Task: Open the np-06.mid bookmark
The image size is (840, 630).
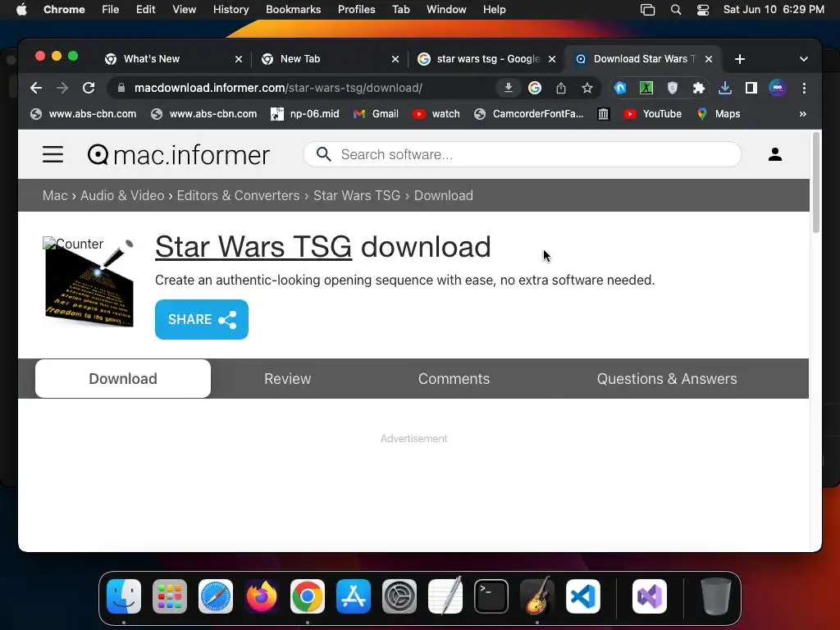Action: point(305,113)
